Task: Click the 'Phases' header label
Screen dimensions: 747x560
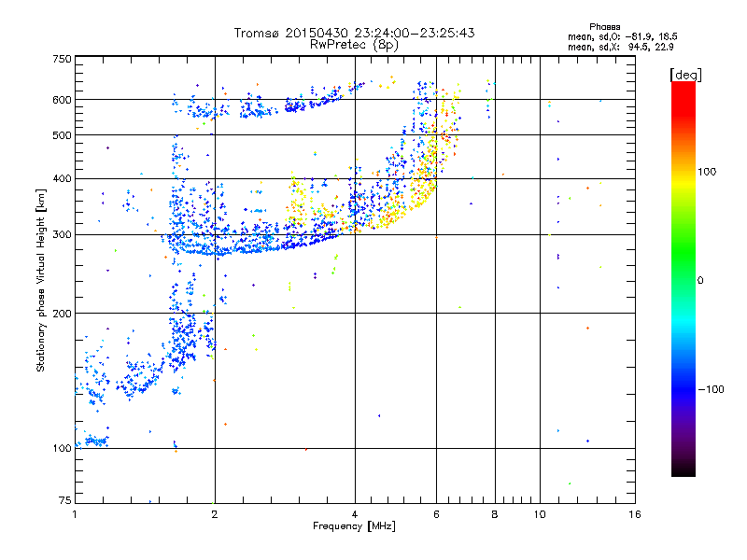Action: click(604, 27)
